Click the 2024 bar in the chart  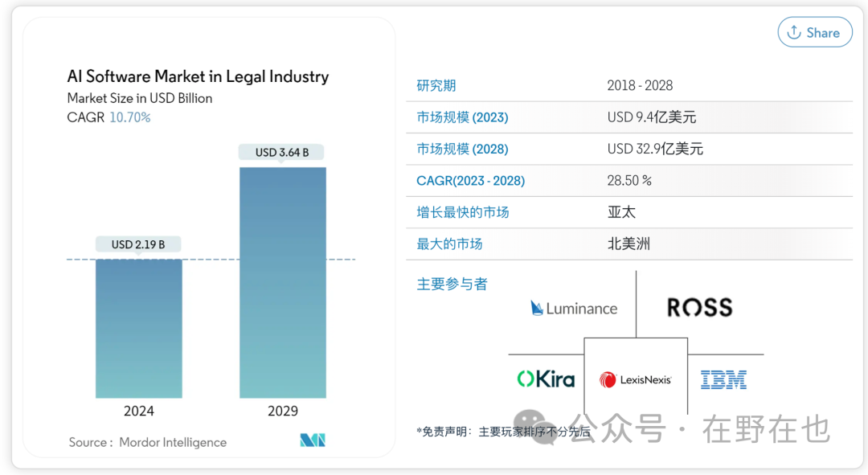tap(139, 328)
